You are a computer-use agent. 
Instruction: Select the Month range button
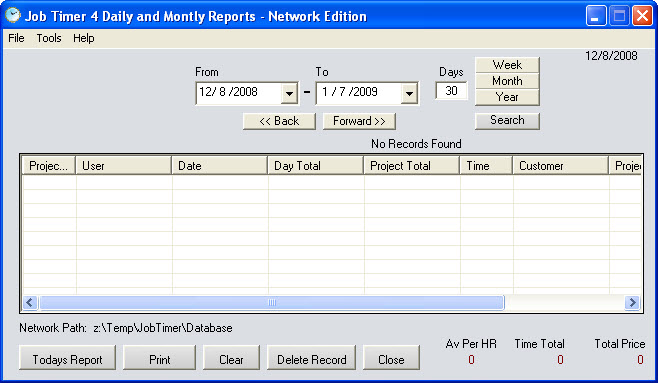(x=507, y=81)
